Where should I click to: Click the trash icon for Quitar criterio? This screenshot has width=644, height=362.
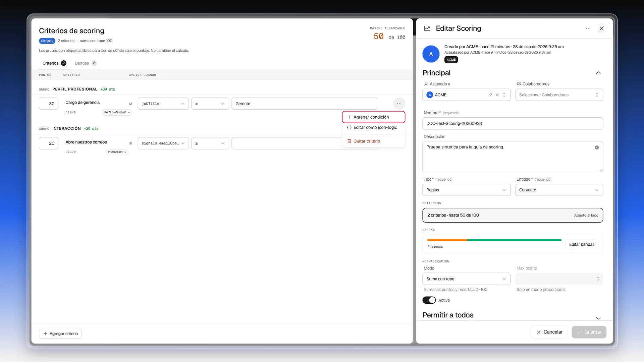[349, 141]
